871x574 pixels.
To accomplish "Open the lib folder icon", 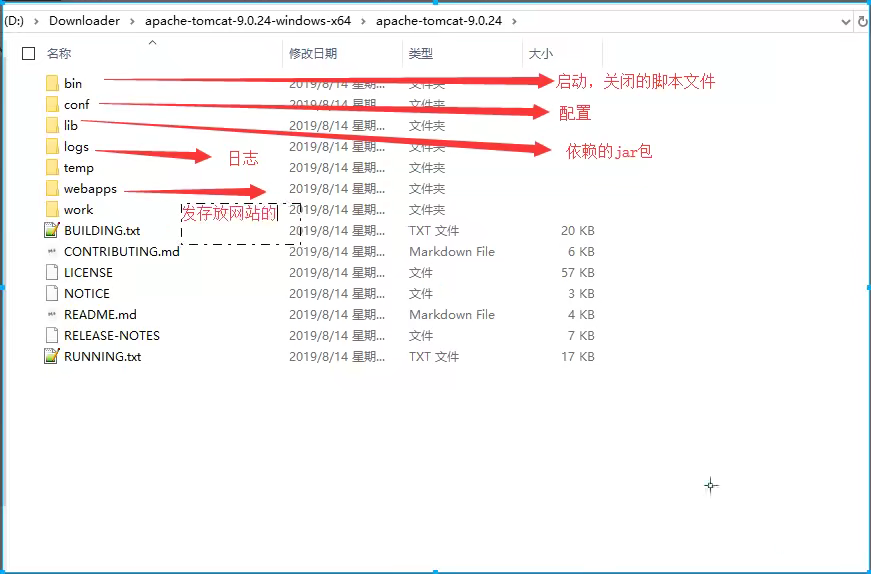I will (52, 126).
